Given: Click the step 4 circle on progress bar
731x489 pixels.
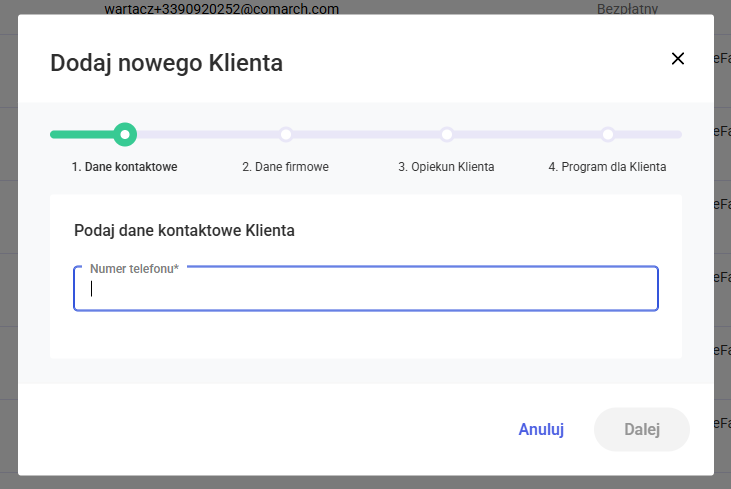Looking at the screenshot, I should pyautogui.click(x=608, y=134).
